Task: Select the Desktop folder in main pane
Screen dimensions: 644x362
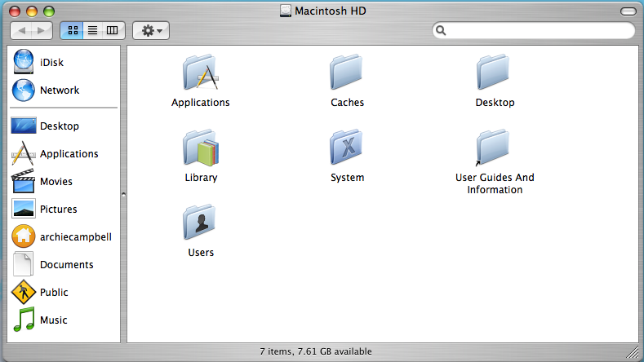Action: click(x=492, y=73)
